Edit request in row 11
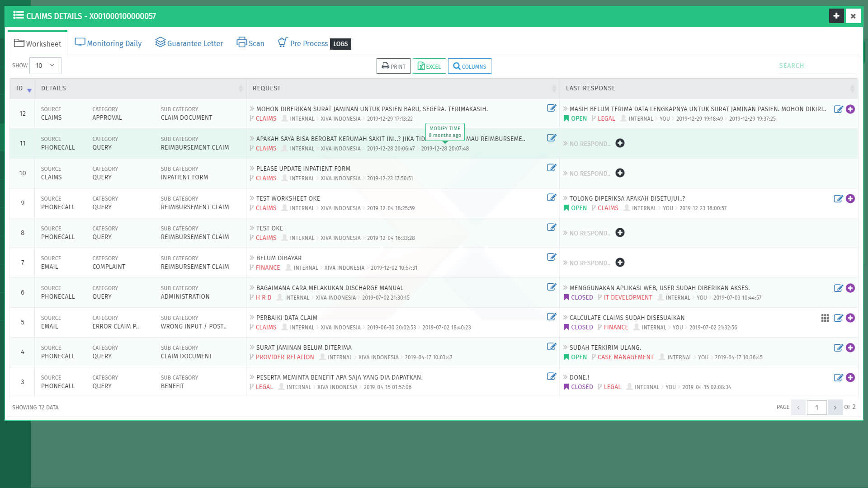Image resolution: width=868 pixels, height=488 pixels. point(552,138)
